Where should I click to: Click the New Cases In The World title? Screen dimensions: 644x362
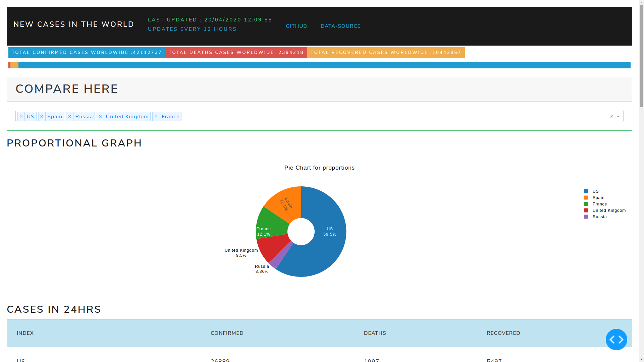74,24
